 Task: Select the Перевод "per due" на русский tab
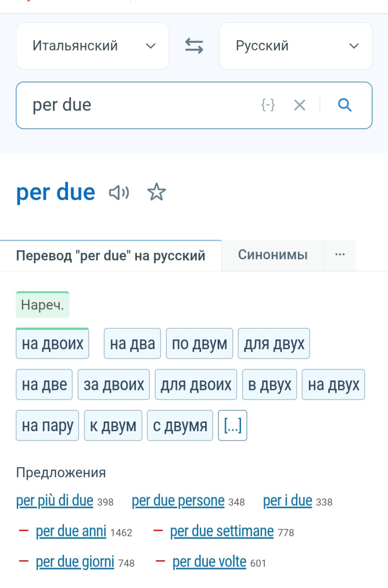tap(111, 255)
